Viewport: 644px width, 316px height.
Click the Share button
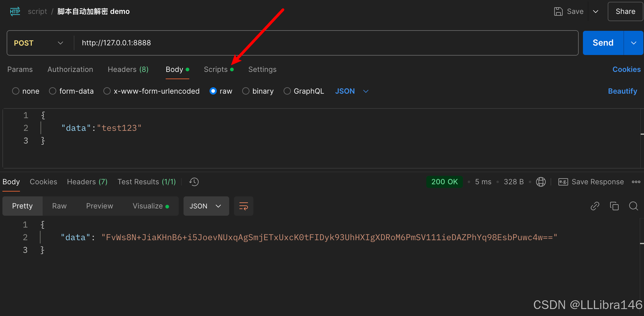[625, 11]
